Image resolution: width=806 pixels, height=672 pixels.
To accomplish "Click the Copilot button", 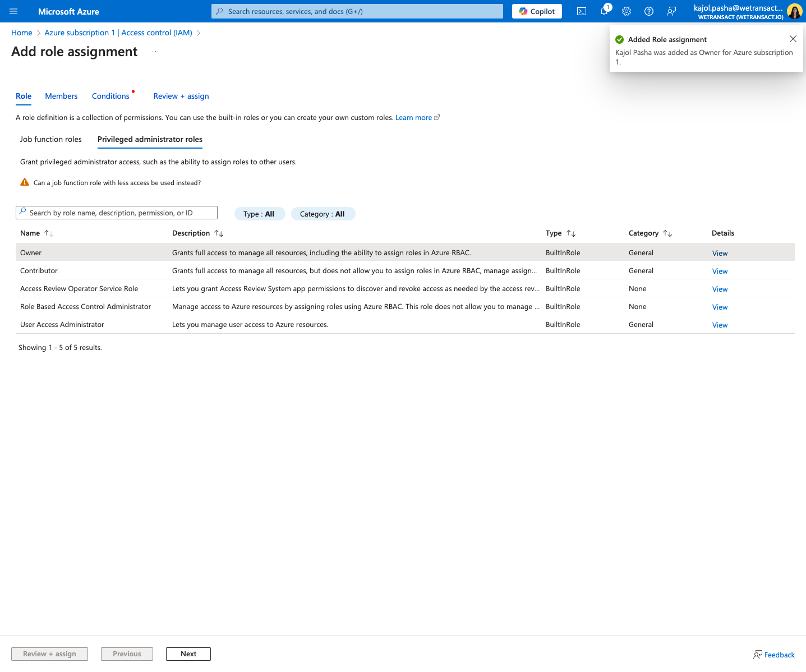I will pyautogui.click(x=537, y=11).
